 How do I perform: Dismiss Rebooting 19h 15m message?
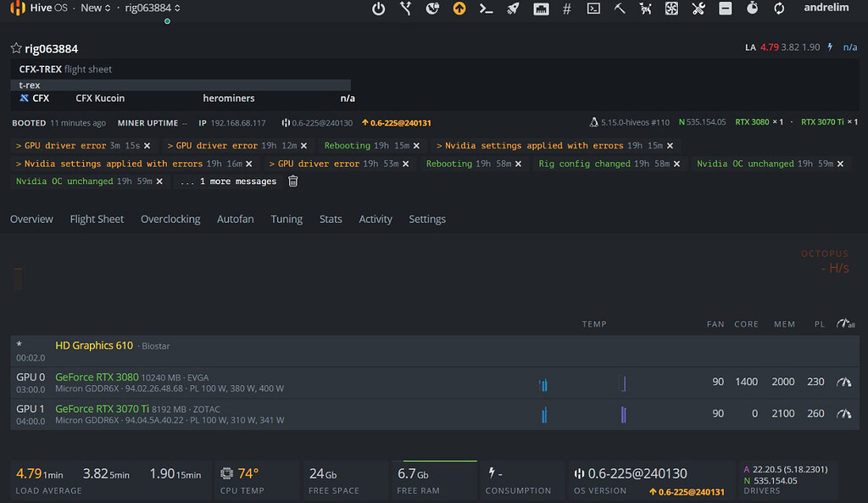coord(416,146)
